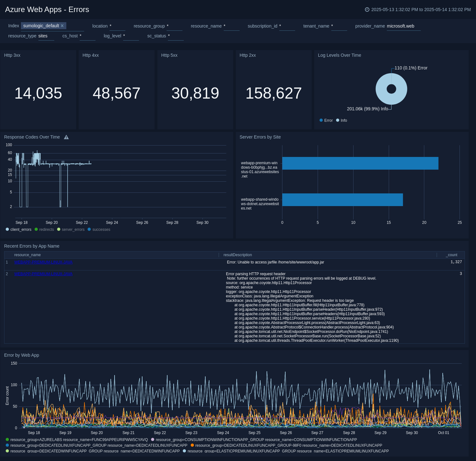The width and height of the screenshot is (476, 461).
Task: Click 'Error: Unable to access jarfile' description
Action: coord(275,262)
